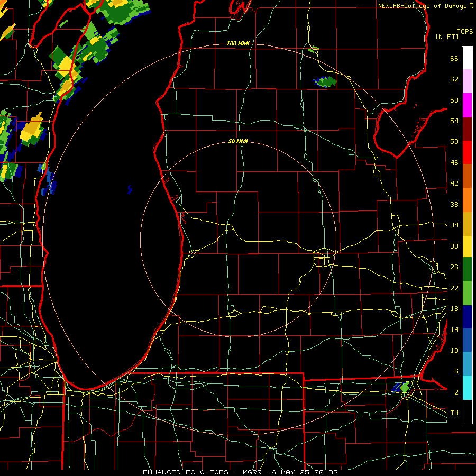This screenshot has height=476, width=476.
Task: Click the green echo just inside the 100 NMI ring
Action: (325, 81)
